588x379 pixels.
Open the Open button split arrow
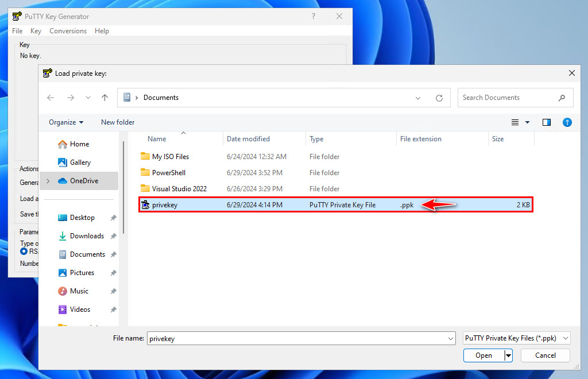coord(508,355)
